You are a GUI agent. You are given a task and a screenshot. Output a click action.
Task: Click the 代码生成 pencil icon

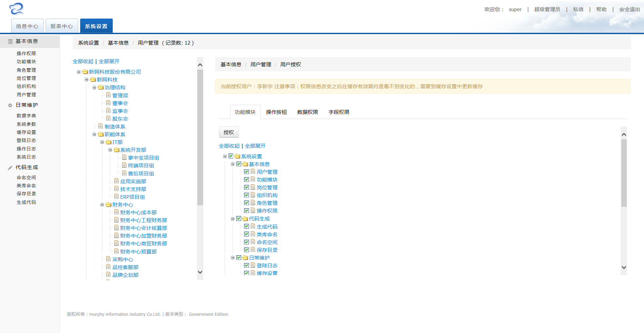10,168
